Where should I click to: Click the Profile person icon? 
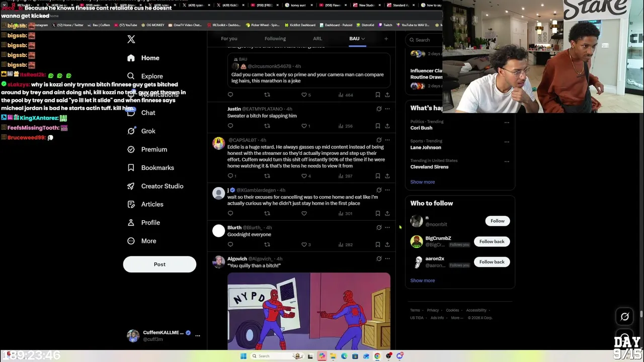point(131,223)
